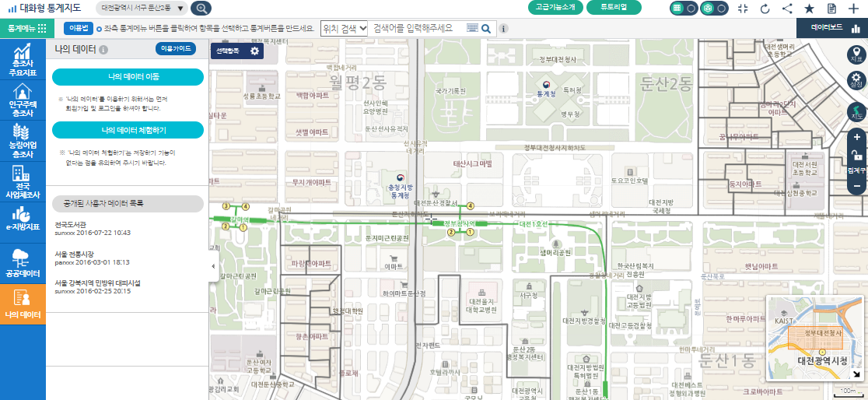This screenshot has height=400, width=868.
Task: Click the refresh/reset icon
Action: 765,9
